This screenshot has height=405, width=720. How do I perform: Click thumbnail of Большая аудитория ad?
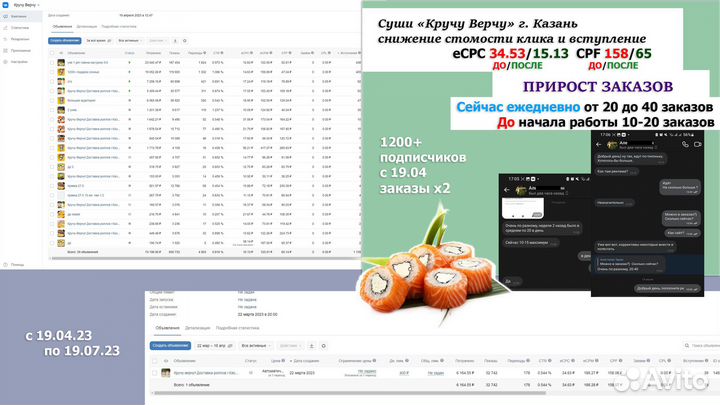click(61, 101)
